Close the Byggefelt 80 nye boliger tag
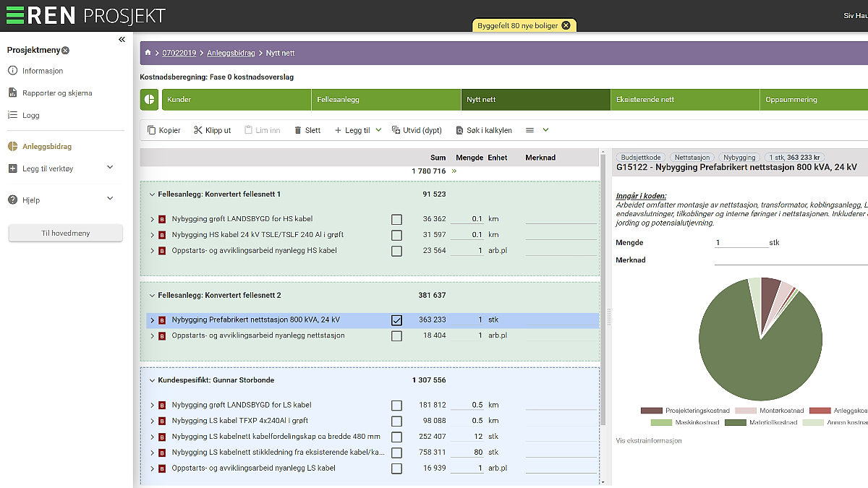 [x=566, y=25]
